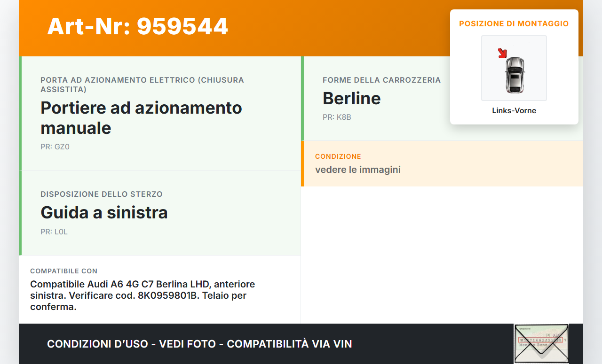Image resolution: width=602 pixels, height=364 pixels.
Task: Click the Links-Vorne position label
Action: (x=514, y=111)
